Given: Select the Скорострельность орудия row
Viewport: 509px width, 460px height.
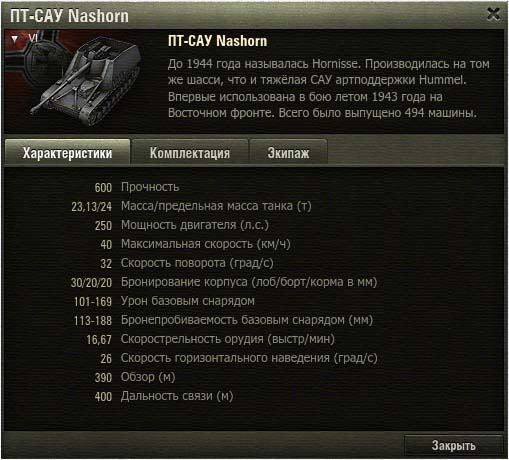Looking at the screenshot, I should 210,339.
